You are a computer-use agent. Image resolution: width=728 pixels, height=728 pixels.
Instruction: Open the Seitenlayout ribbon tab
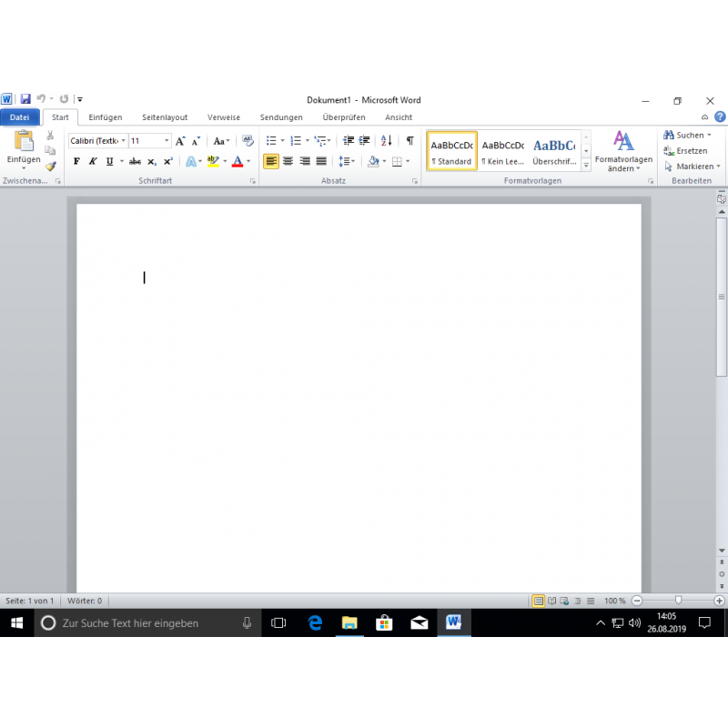coord(165,117)
